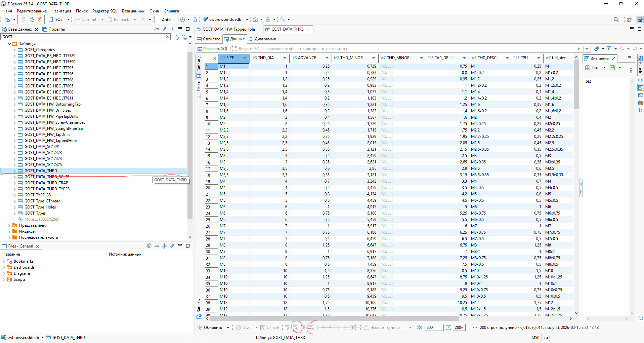The height and width of the screenshot is (343, 644).
Task: Open result set settings gear icon
Action: pos(420,328)
